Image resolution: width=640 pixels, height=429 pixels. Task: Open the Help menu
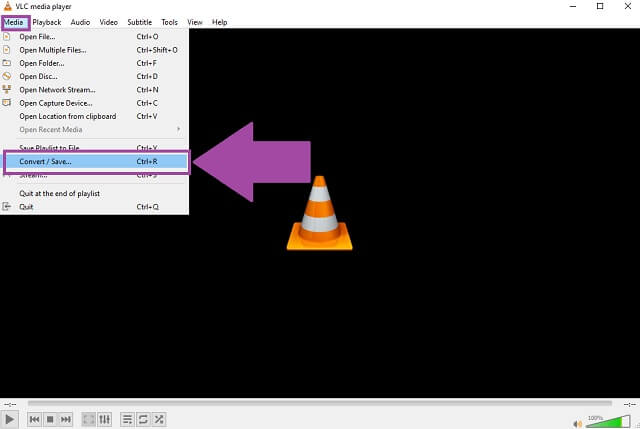pyautogui.click(x=219, y=22)
